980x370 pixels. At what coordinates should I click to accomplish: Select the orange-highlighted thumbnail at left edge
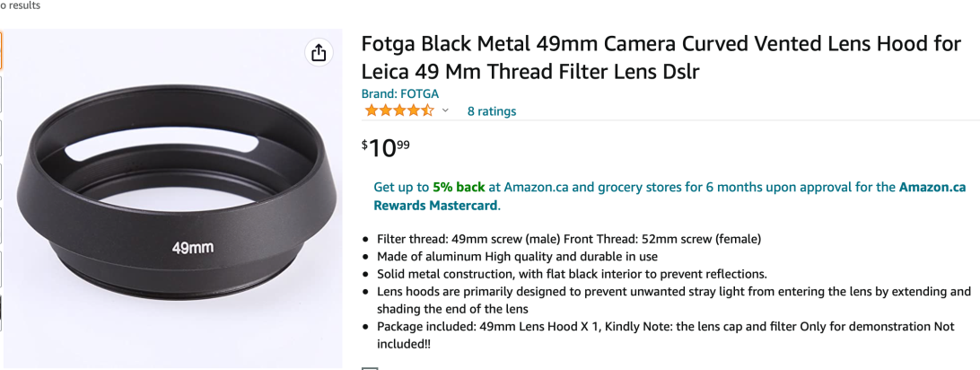pos(1,51)
